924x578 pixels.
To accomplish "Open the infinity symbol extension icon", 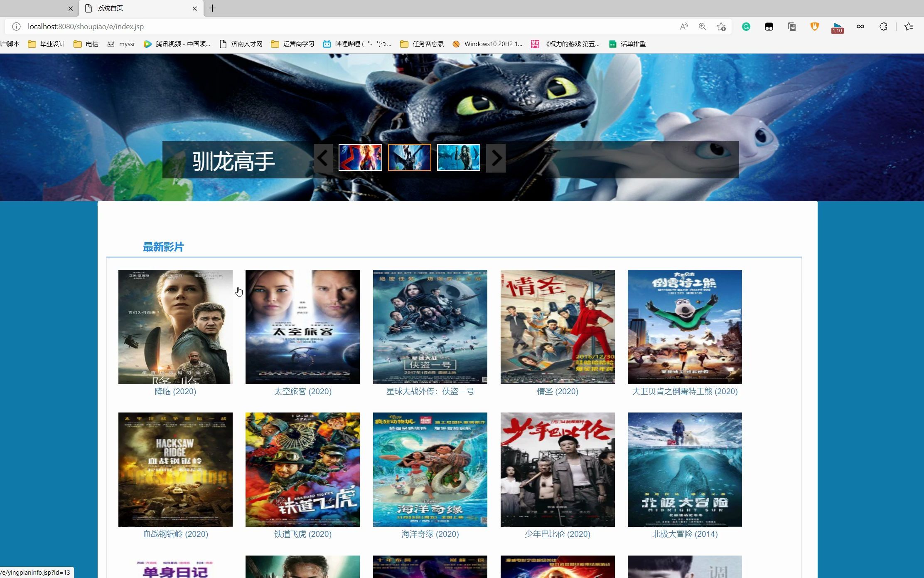I will point(860,27).
